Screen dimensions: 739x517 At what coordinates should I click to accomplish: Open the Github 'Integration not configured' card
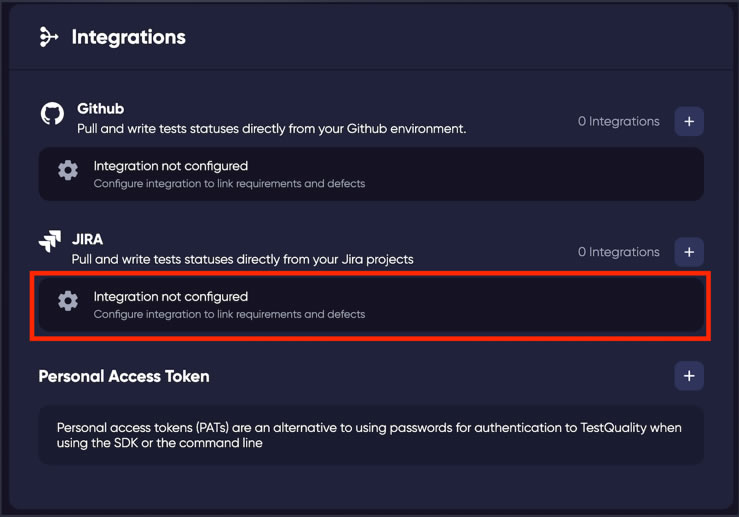point(371,174)
